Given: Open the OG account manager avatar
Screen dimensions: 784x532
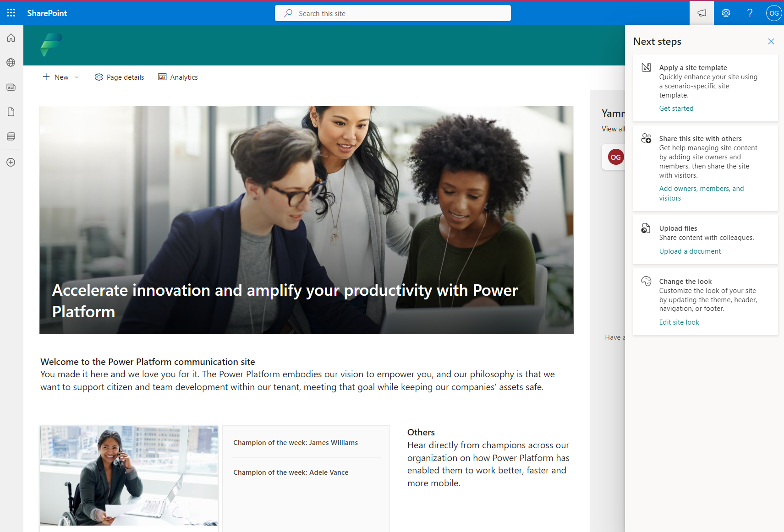Looking at the screenshot, I should click(773, 13).
